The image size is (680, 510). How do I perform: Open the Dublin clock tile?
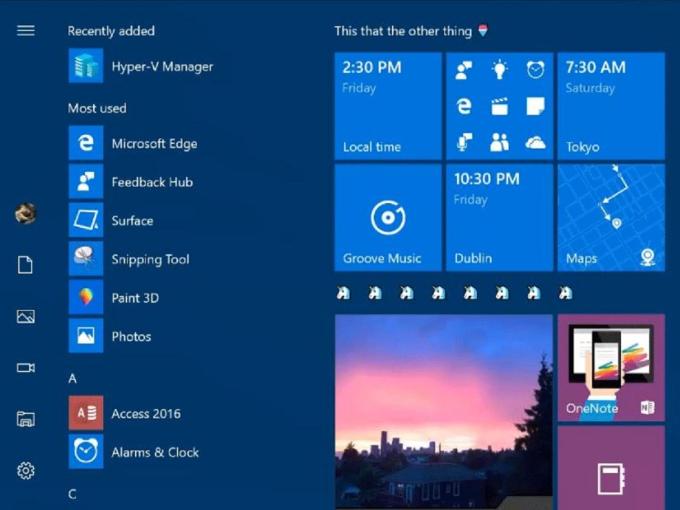(500, 218)
